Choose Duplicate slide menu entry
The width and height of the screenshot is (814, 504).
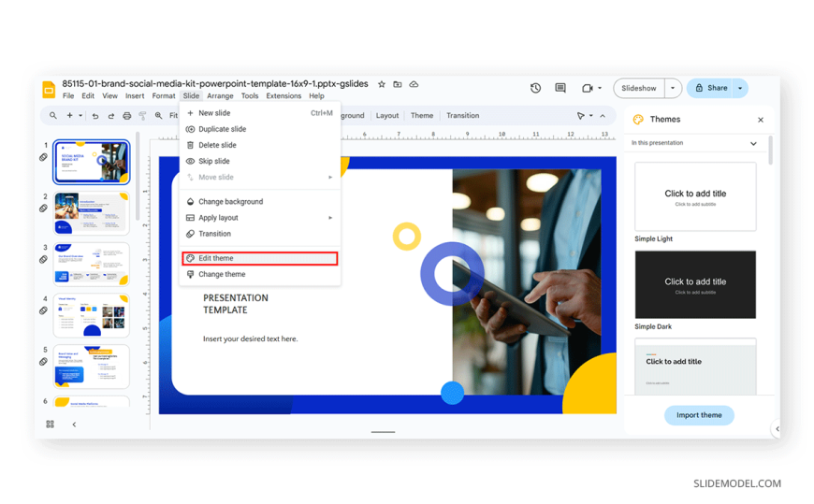260,129
